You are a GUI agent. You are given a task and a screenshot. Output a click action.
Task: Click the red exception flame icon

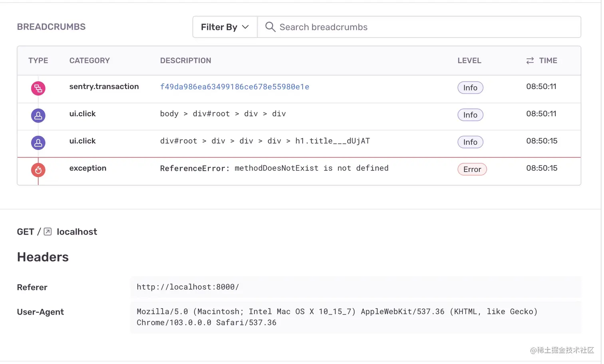38,170
